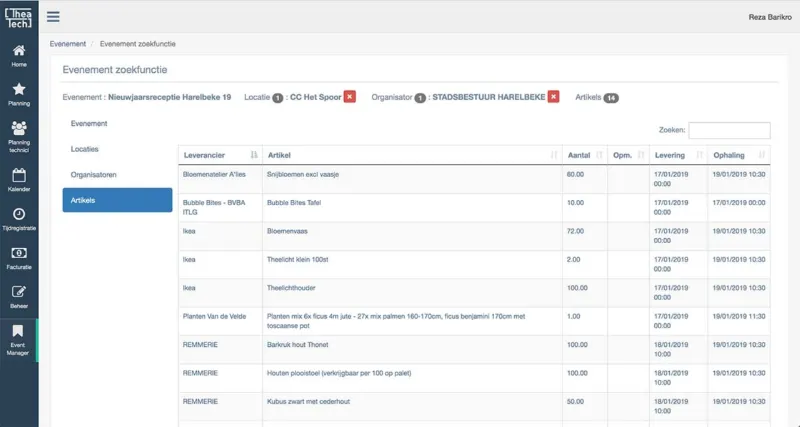Click quantity 1.00 for Planten mix
This screenshot has height=427, width=800.
(x=573, y=316)
